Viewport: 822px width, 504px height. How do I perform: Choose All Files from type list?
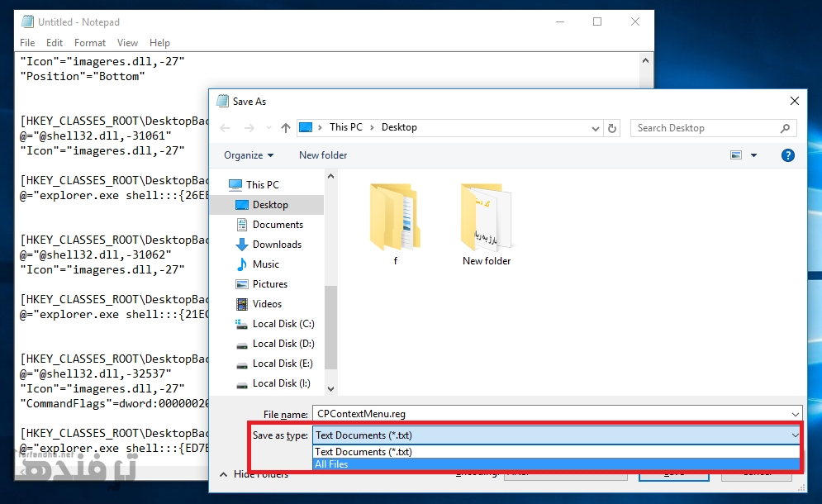coord(557,464)
